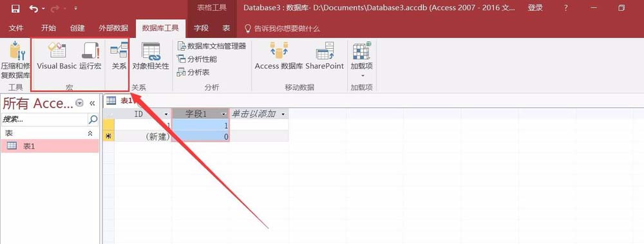Open the 字段1 column filter dropdown

point(224,114)
